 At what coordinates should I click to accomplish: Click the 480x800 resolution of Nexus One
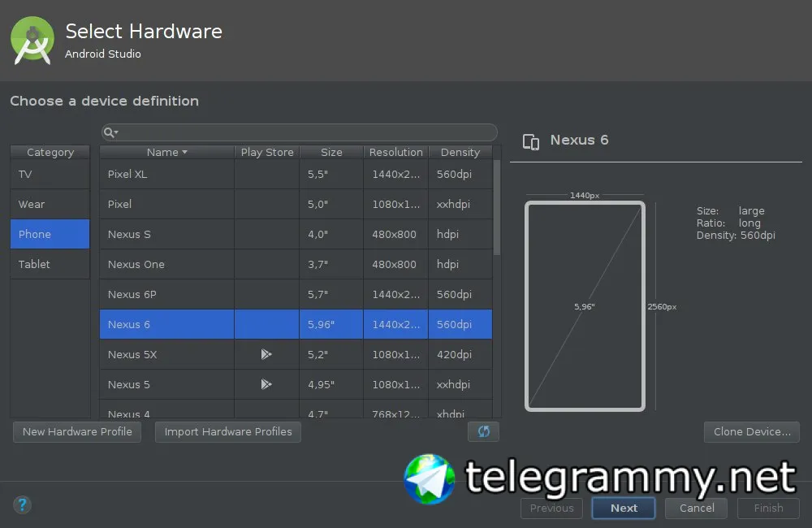pyautogui.click(x=396, y=264)
